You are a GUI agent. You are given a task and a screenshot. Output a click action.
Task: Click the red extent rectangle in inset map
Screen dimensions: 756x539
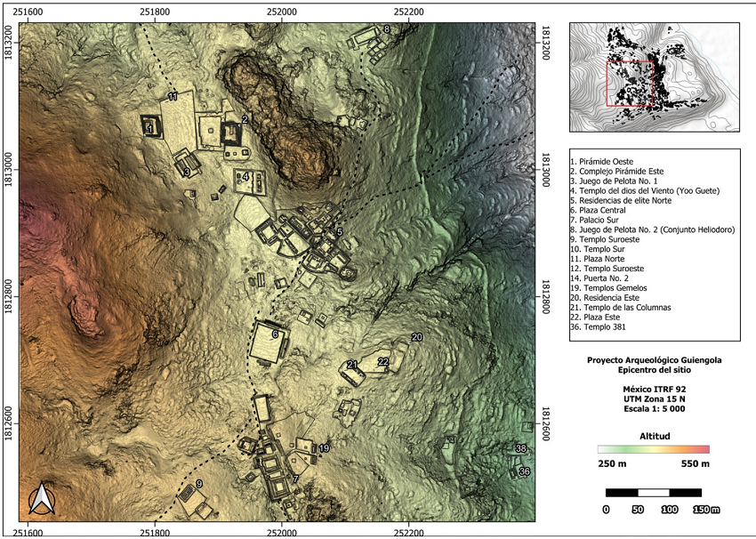pos(631,84)
